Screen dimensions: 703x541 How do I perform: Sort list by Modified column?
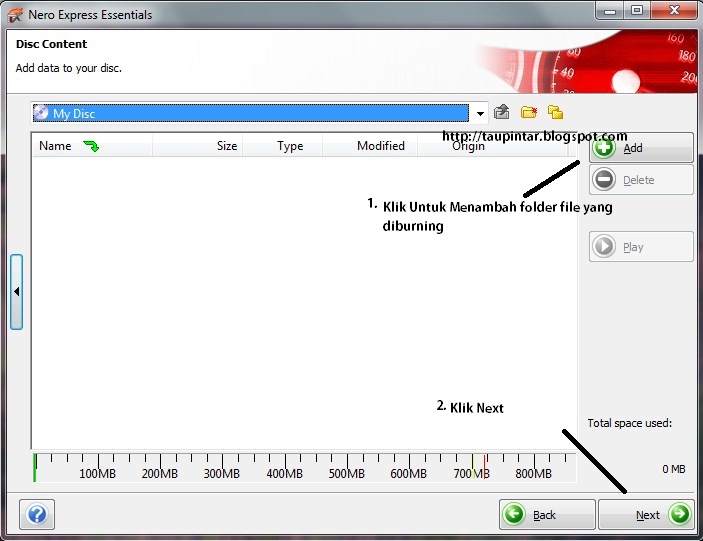tap(370, 146)
